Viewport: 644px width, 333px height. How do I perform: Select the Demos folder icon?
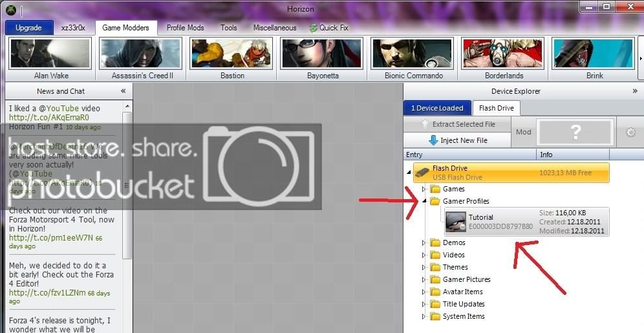click(x=435, y=242)
